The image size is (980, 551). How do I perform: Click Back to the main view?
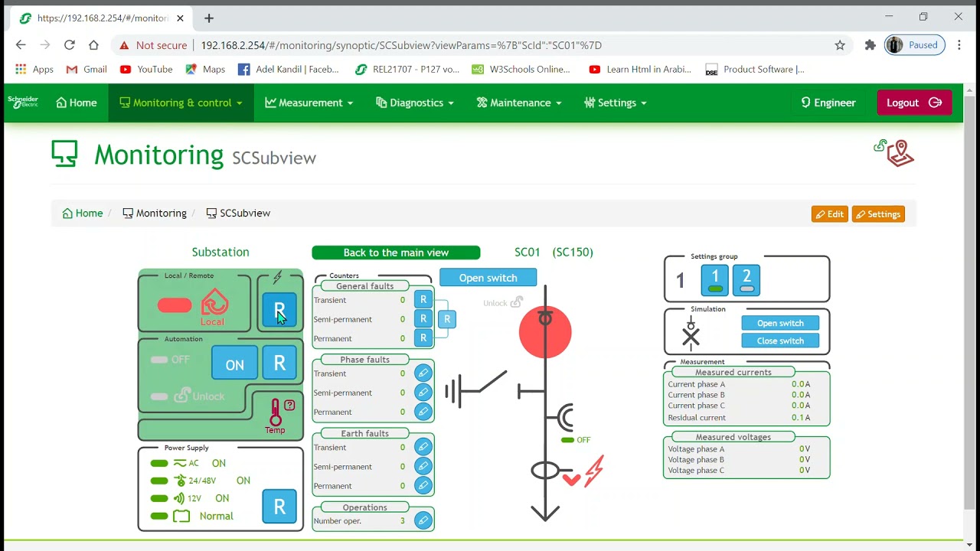tap(396, 253)
